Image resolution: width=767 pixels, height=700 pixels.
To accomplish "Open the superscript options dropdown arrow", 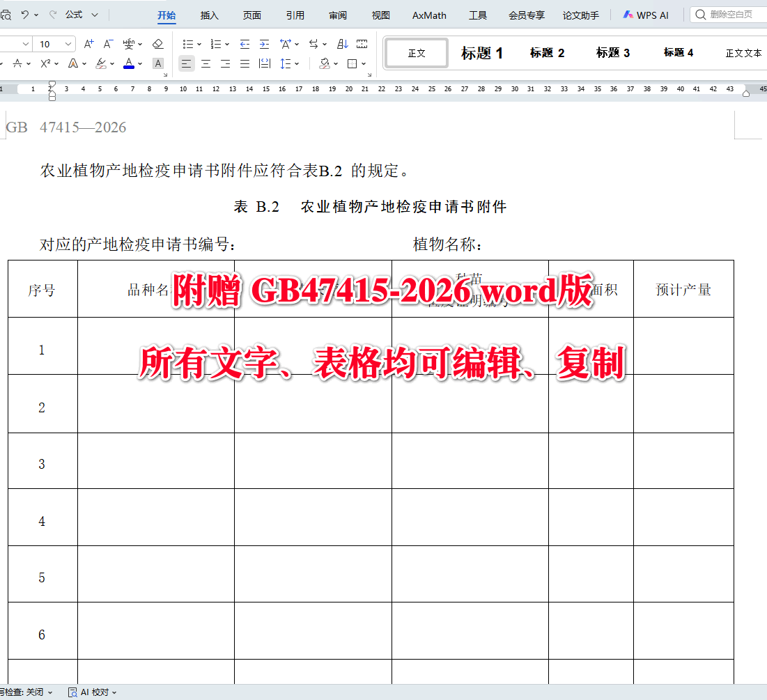I will 56,64.
